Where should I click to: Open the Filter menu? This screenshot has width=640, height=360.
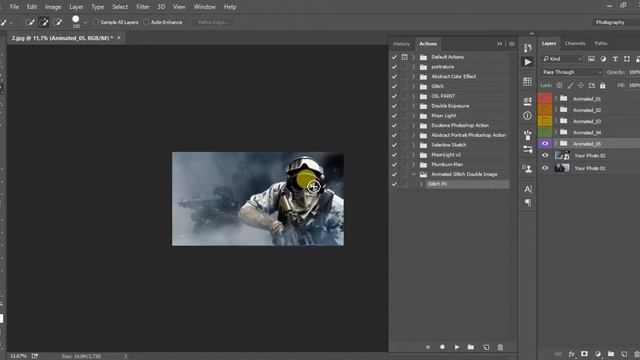click(143, 7)
